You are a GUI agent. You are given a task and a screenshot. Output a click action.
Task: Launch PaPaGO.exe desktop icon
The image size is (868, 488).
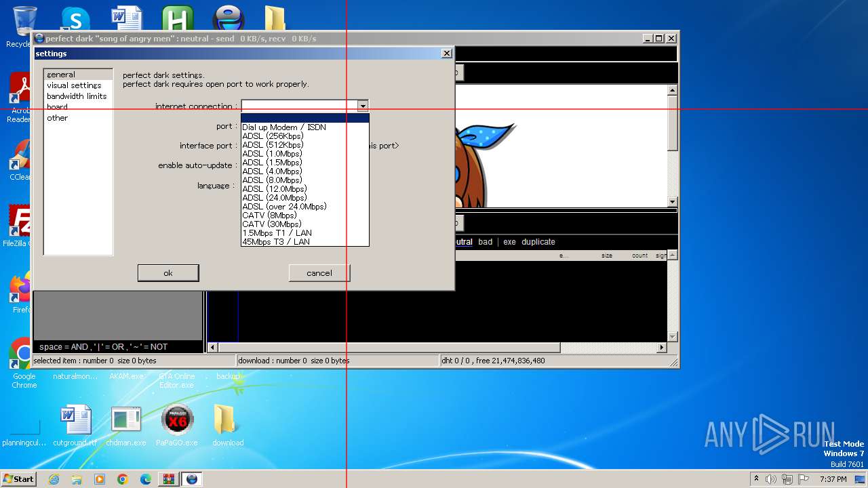(x=177, y=426)
